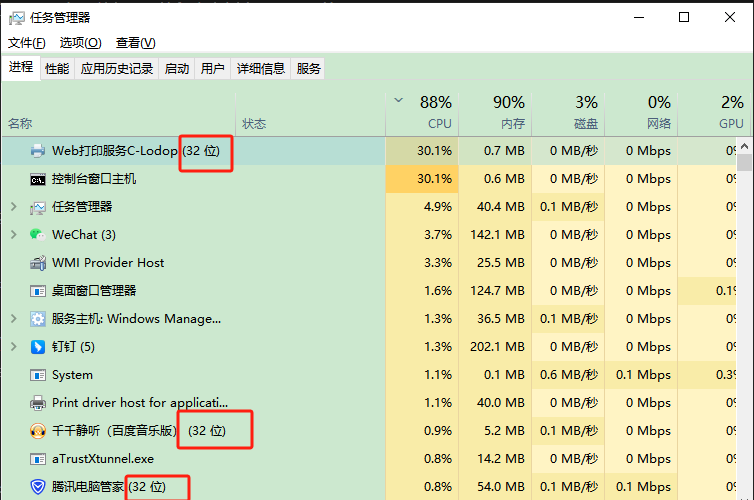The height and width of the screenshot is (500, 754).
Task: Expand the WeChat (3) process group
Action: tap(14, 235)
